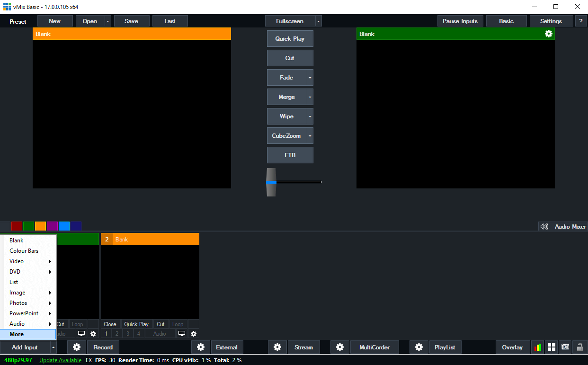Click Quick Play to transition
Screen dimensions: 588x365
(290, 38)
